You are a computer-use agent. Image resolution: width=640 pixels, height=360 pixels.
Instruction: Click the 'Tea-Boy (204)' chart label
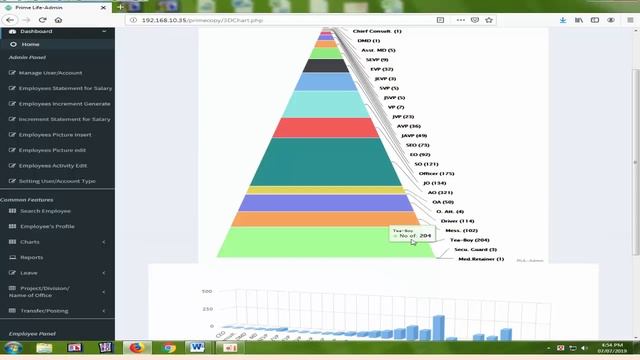470,240
